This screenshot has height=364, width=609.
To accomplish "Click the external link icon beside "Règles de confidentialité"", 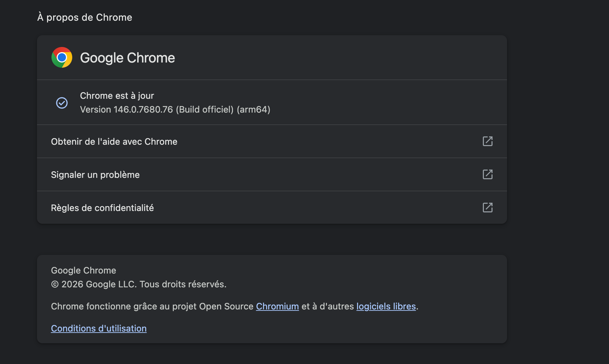I will [488, 208].
